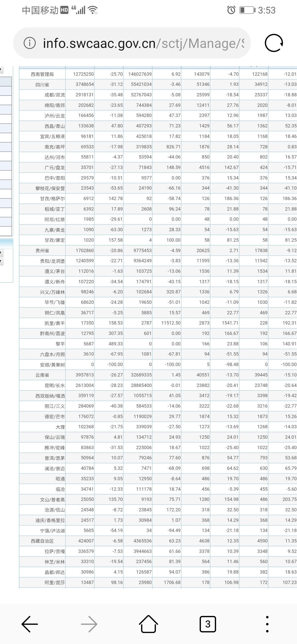Open the three-dot browser menu
This screenshot has width=297, height=644.
coord(267,624)
